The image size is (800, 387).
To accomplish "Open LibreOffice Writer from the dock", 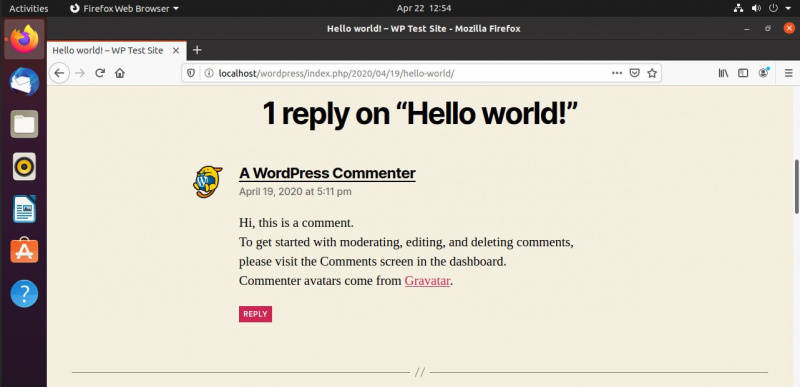I will 24,209.
